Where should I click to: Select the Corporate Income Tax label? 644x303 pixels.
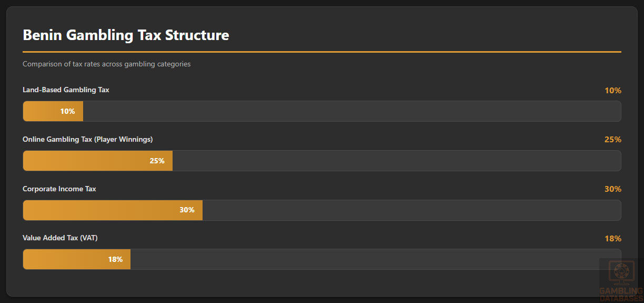(x=59, y=189)
